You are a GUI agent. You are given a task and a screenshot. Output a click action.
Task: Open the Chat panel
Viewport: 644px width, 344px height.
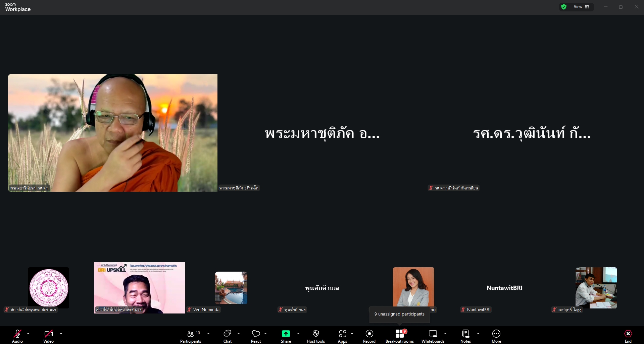227,336
